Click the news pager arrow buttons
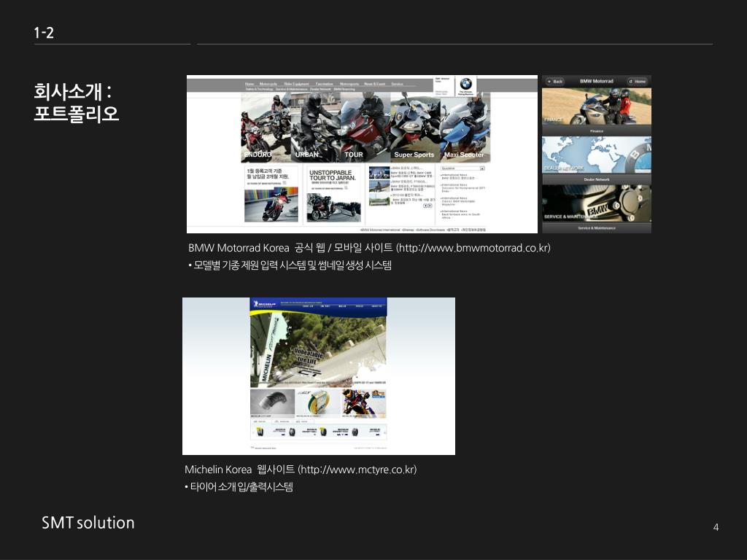 (x=427, y=206)
